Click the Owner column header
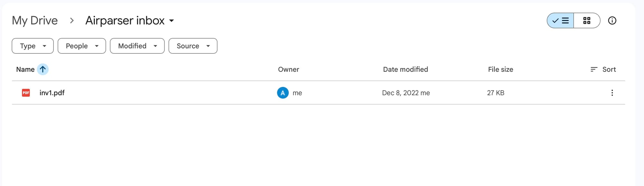The width and height of the screenshot is (644, 186). (289, 70)
